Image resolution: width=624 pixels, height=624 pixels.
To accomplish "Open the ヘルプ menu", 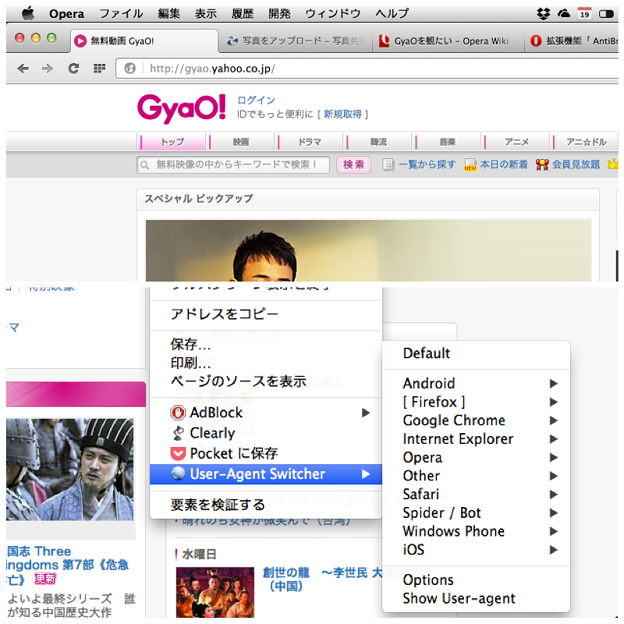I will [x=392, y=14].
